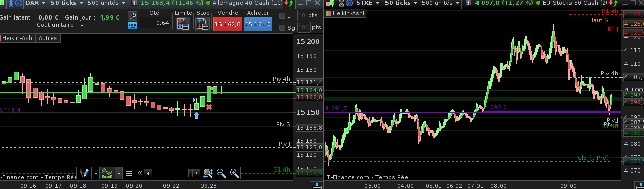Viewport: 644px width, 189px height.
Task: Click the 15 138,8 Piv S price label
Action: coord(309,128)
